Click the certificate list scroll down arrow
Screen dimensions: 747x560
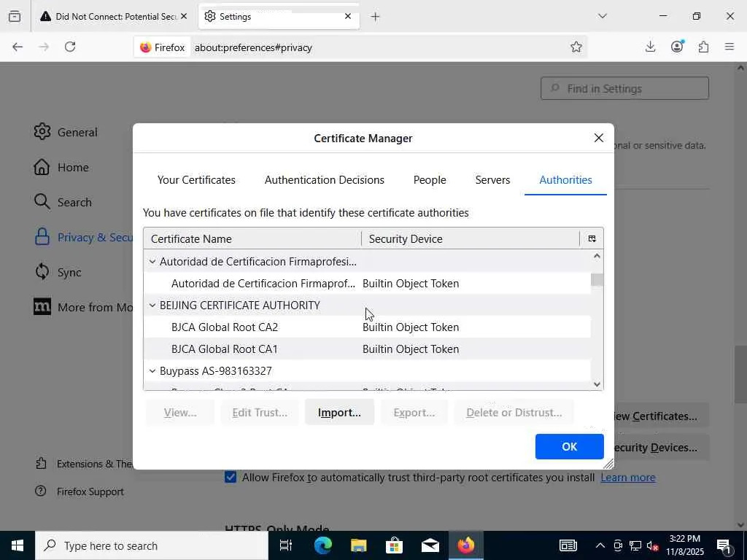click(x=597, y=384)
